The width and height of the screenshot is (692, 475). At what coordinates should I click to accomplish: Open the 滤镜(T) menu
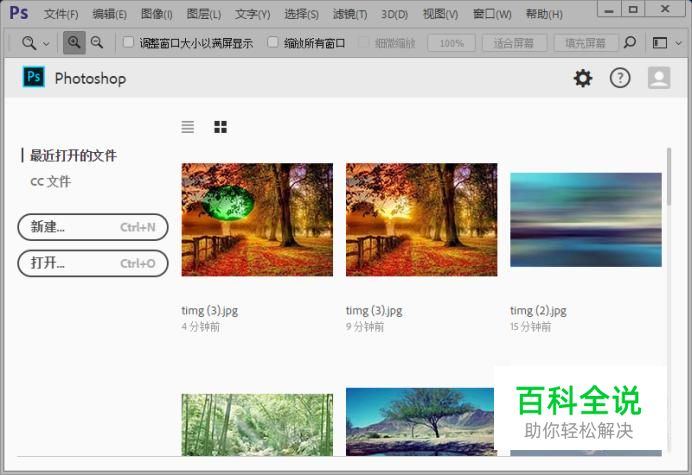(350, 14)
